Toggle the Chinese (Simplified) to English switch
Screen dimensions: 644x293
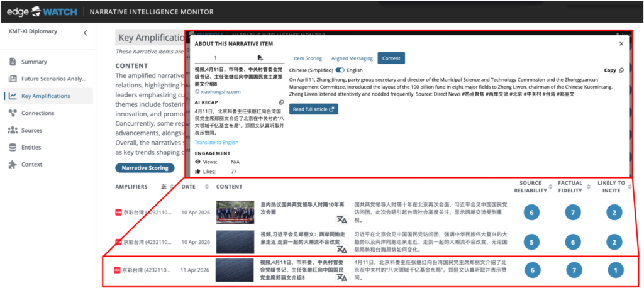point(340,70)
